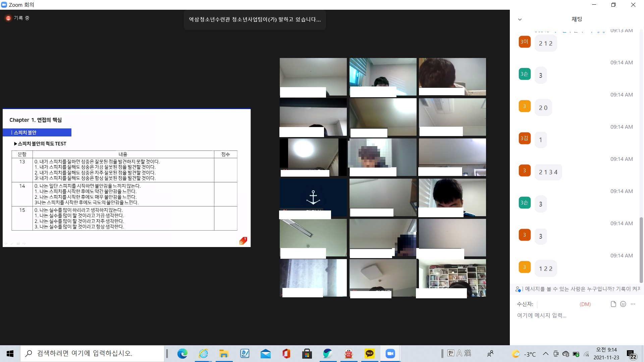Click the blue '스피치 불안' section header

click(x=37, y=132)
